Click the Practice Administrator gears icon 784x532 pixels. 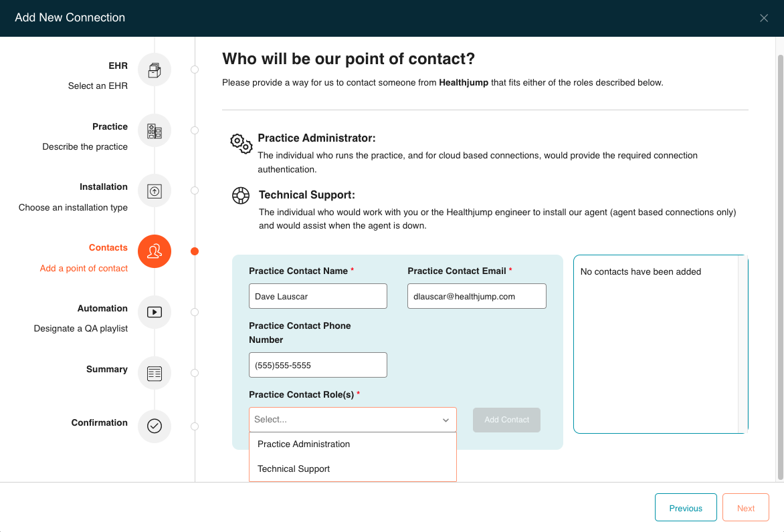241,144
